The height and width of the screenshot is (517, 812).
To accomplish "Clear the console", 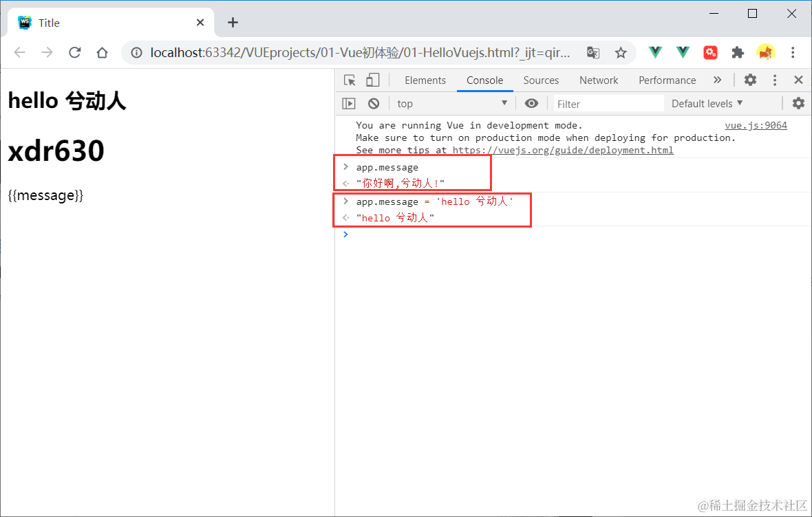I will click(x=374, y=104).
